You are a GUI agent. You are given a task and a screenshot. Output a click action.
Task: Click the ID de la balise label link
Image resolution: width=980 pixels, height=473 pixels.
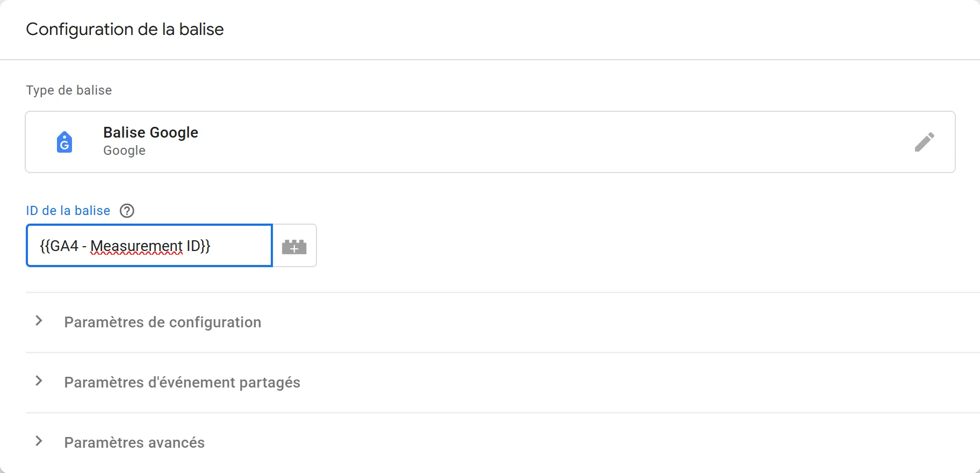[x=68, y=210]
